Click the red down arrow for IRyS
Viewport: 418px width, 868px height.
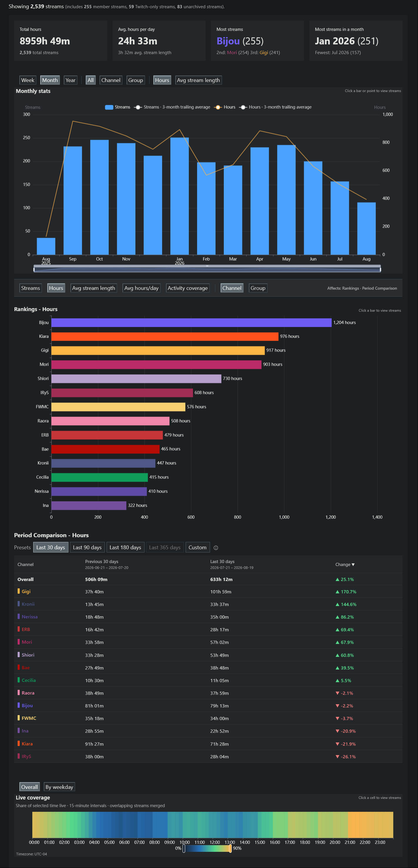pyautogui.click(x=337, y=757)
